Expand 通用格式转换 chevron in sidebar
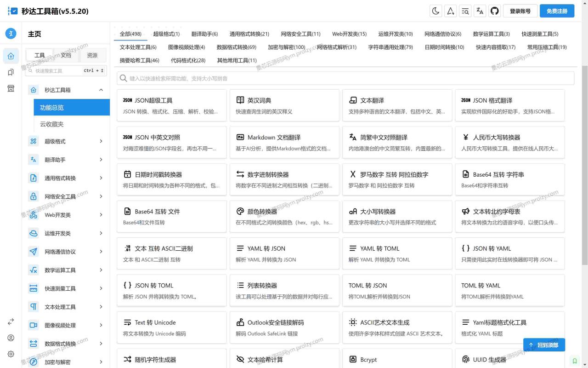This screenshot has width=588, height=368. [x=101, y=178]
